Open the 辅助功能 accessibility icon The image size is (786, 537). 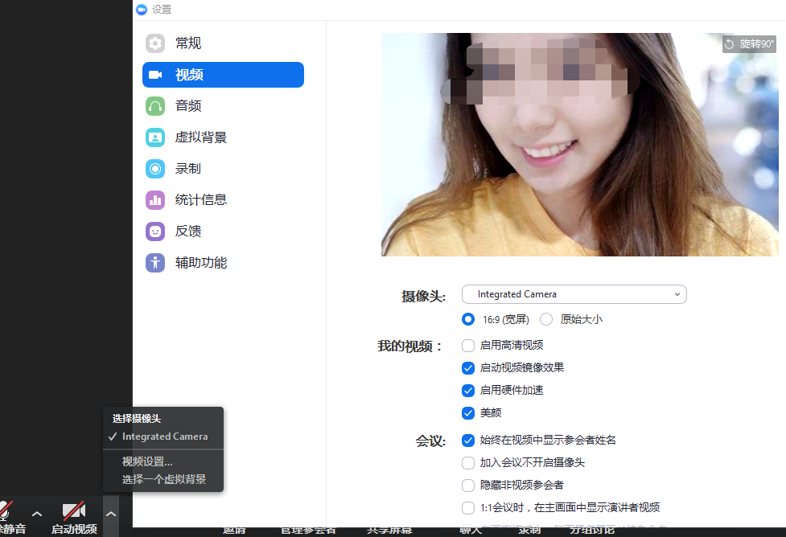(x=155, y=263)
